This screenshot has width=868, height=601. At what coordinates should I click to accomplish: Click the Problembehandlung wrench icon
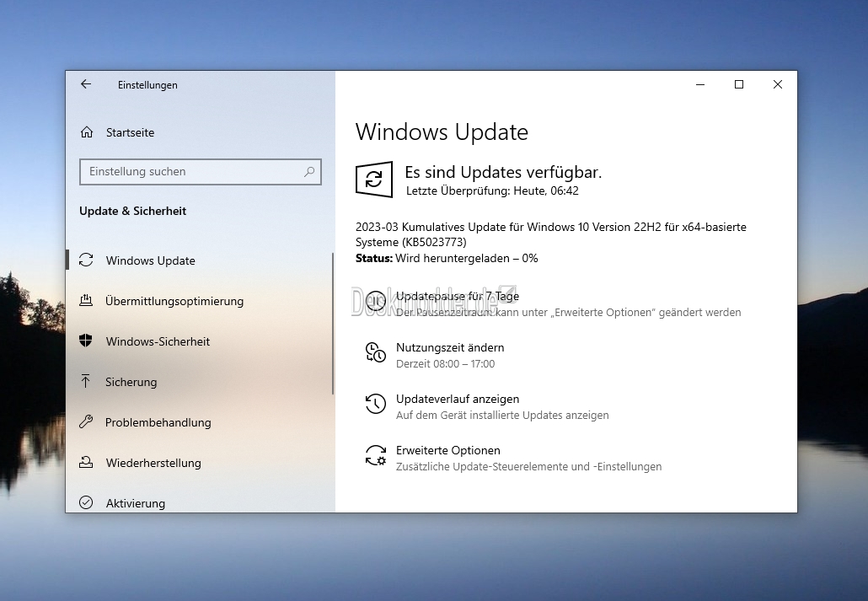pos(86,421)
